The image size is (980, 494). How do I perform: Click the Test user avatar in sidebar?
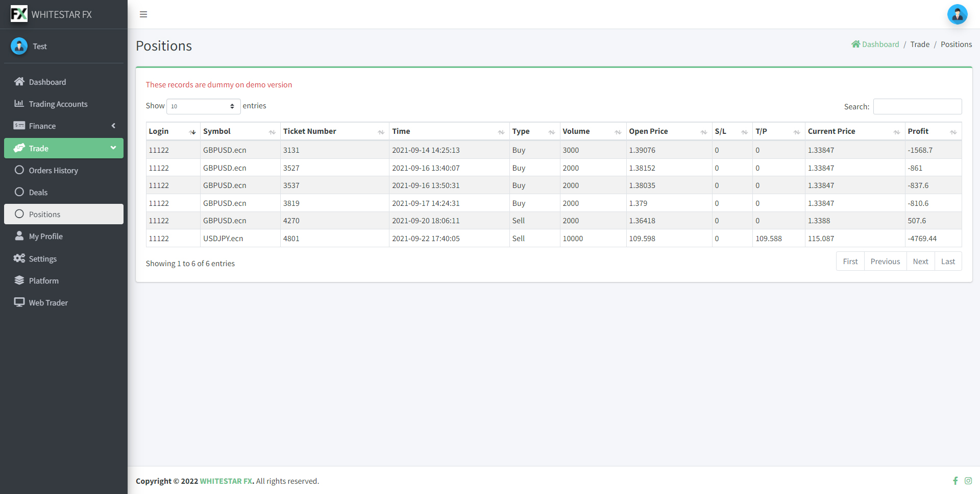19,46
